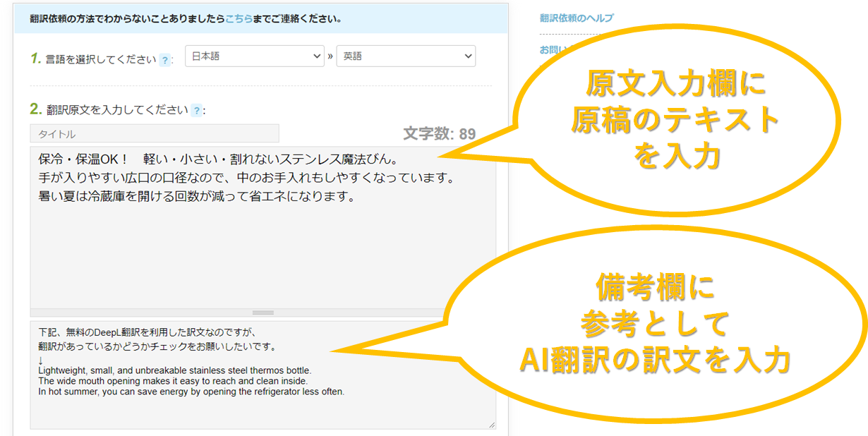Click the » arrow between language selectors

point(330,56)
